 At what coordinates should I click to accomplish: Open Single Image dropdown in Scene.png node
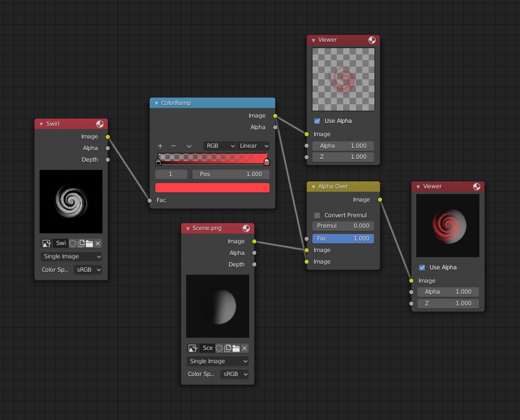coord(218,361)
